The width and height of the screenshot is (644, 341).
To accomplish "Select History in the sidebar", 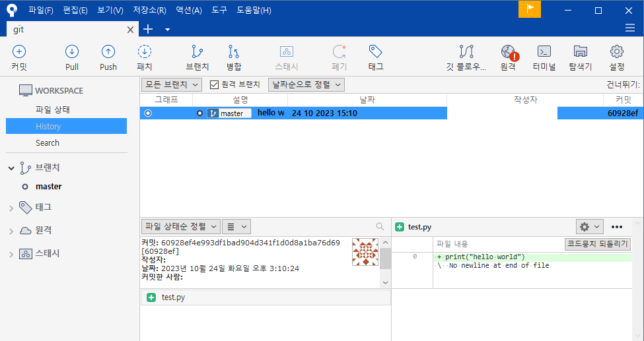I will point(66,127).
